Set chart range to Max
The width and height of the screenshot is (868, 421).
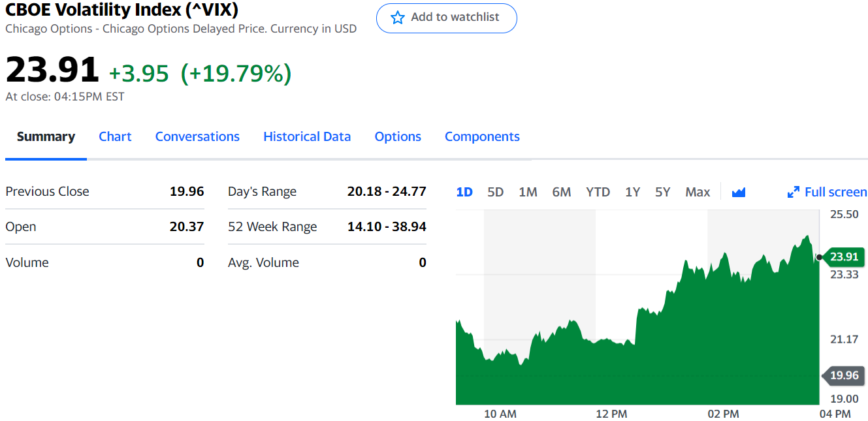tap(698, 192)
